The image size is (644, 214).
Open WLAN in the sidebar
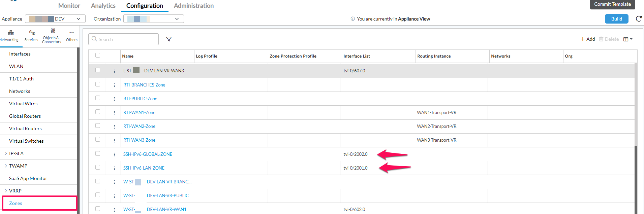pos(16,66)
